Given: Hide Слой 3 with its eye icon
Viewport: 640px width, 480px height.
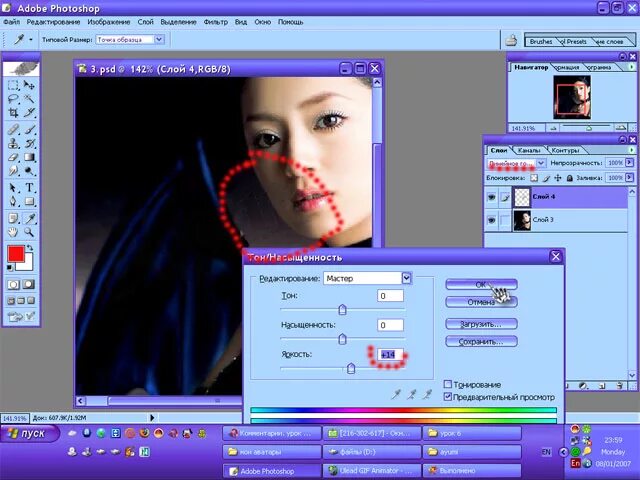Looking at the screenshot, I should coord(491,220).
